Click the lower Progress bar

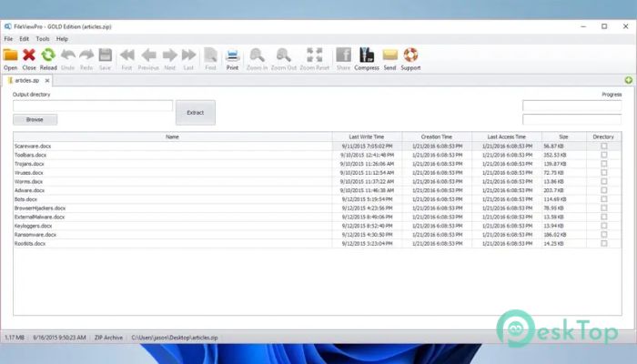coord(571,119)
